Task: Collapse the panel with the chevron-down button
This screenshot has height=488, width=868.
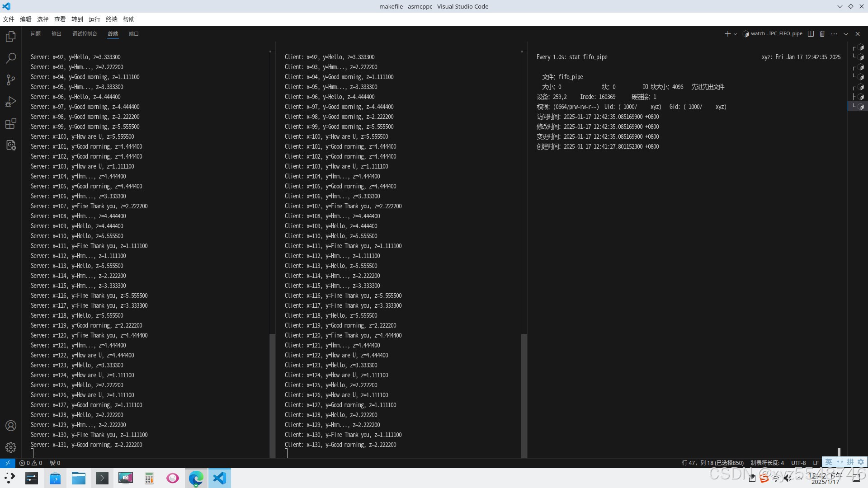Action: tap(846, 34)
